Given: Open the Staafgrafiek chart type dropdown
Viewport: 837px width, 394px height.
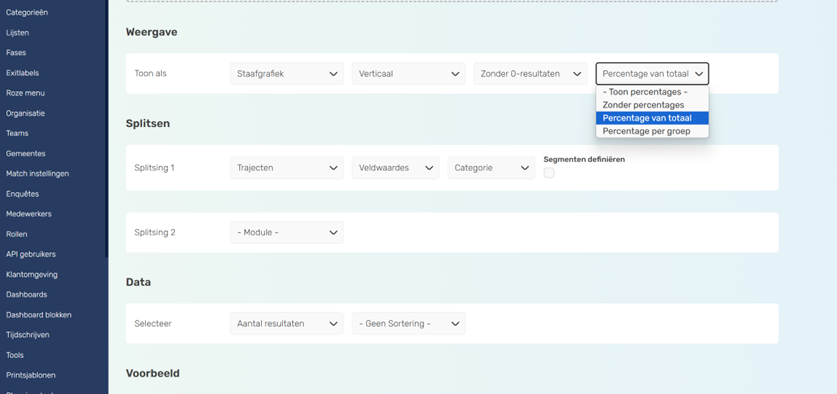Looking at the screenshot, I should click(x=287, y=74).
